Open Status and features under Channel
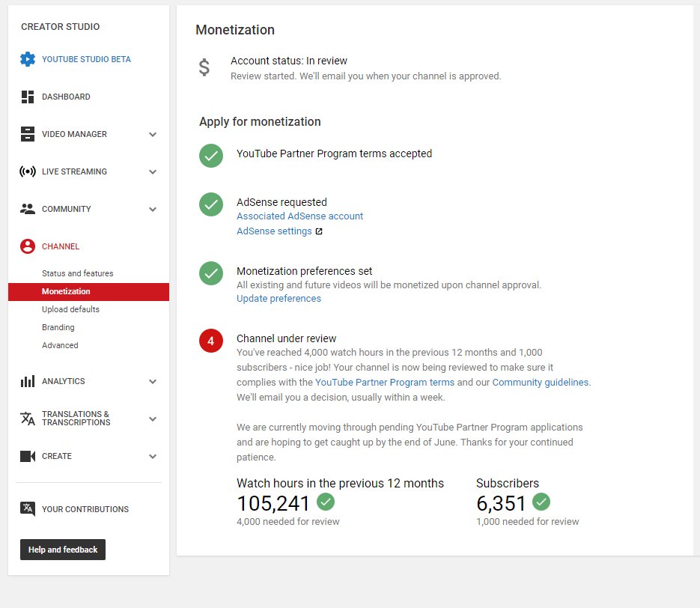 (x=78, y=273)
